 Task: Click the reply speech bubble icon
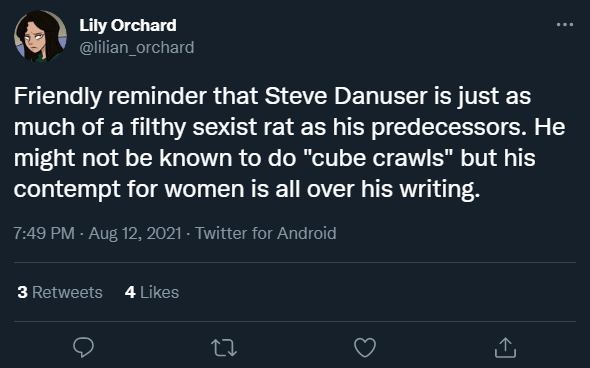(x=83, y=347)
